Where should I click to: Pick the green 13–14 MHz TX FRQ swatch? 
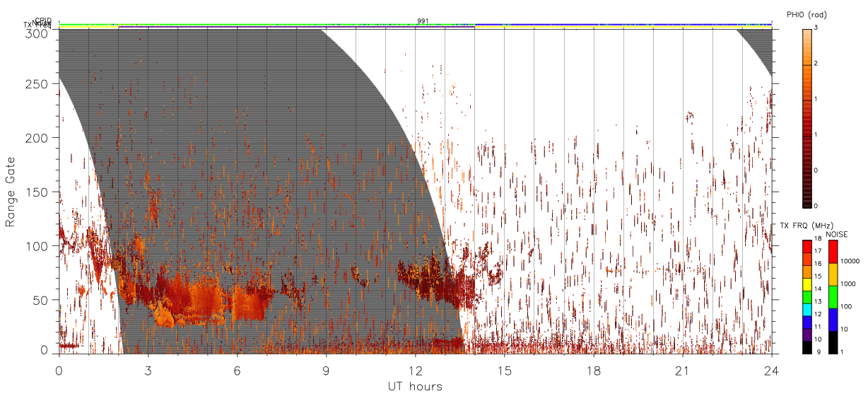[807, 297]
